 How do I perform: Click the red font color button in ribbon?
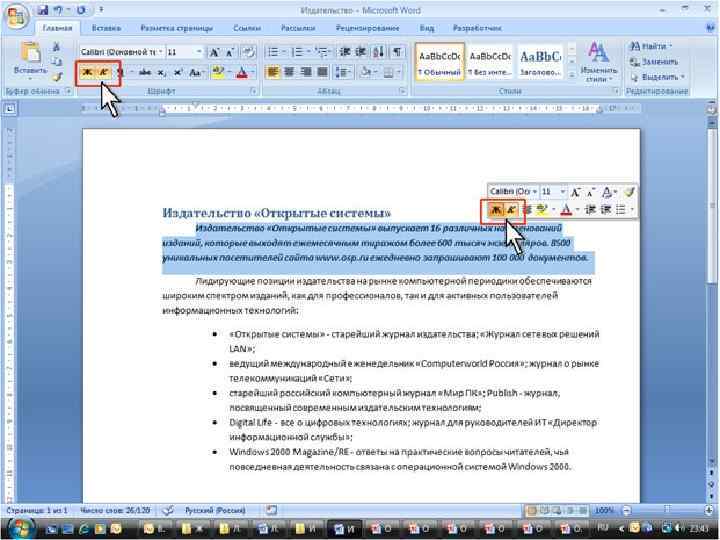pos(242,72)
